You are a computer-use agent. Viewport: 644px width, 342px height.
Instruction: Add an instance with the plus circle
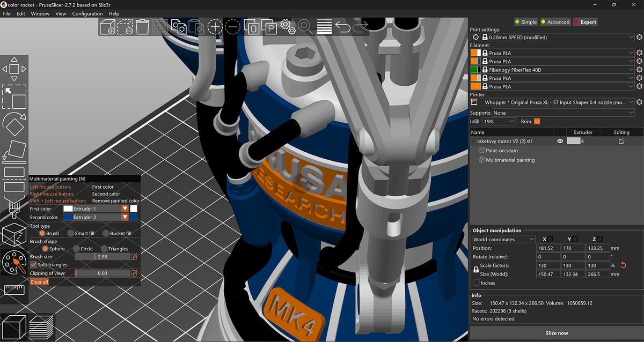(215, 26)
